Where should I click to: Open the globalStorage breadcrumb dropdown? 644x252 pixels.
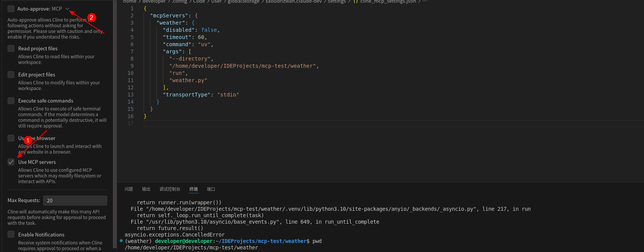tap(243, 2)
